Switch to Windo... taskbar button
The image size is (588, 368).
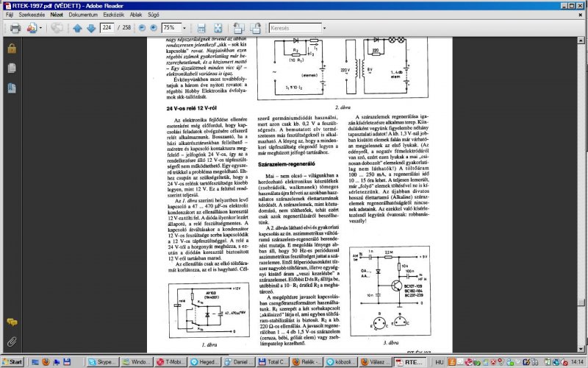[x=137, y=362]
